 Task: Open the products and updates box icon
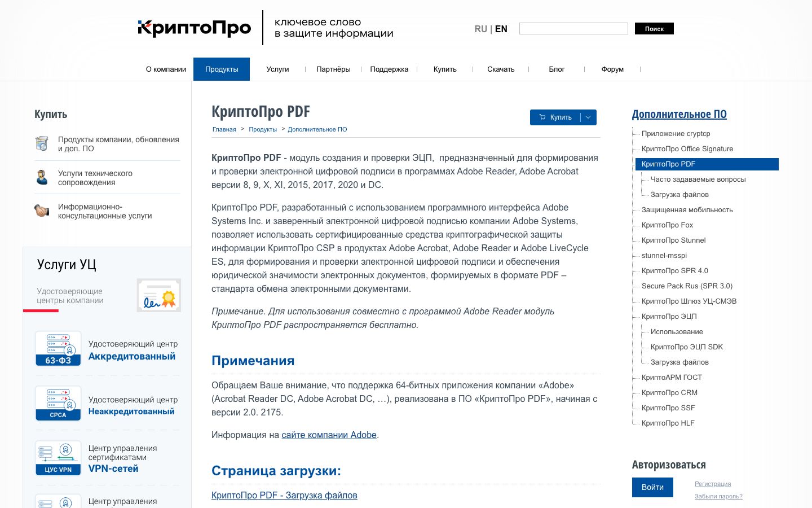point(42,143)
